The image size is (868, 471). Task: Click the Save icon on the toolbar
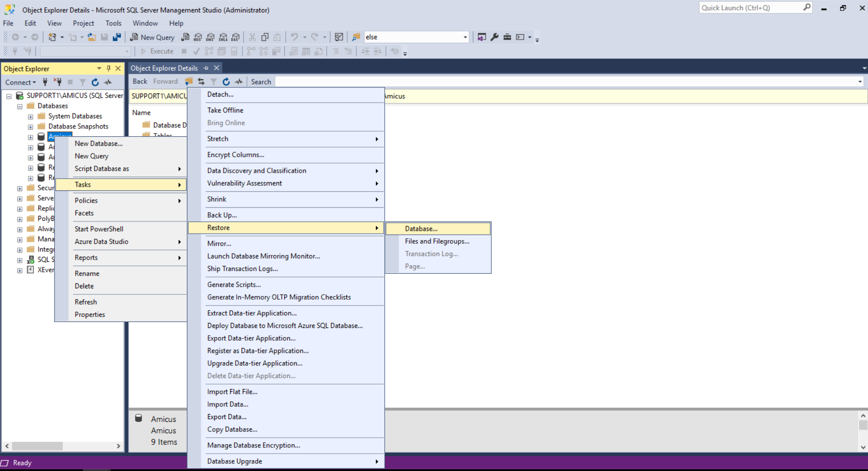coord(104,37)
